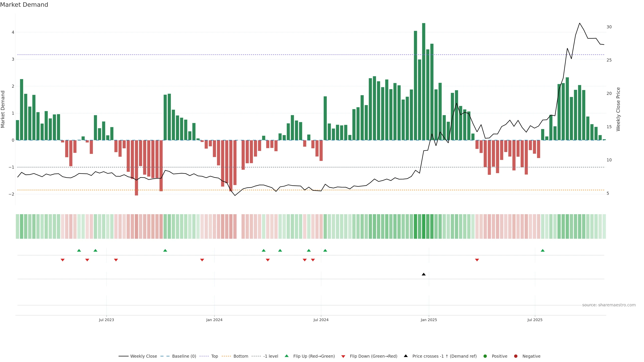The image size is (644, 362).
Task: Click the Market Demand chart title
Action: 24,5
